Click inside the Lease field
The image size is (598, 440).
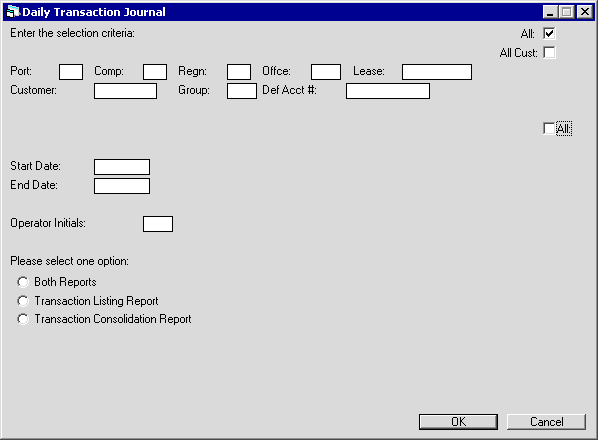tap(437, 72)
